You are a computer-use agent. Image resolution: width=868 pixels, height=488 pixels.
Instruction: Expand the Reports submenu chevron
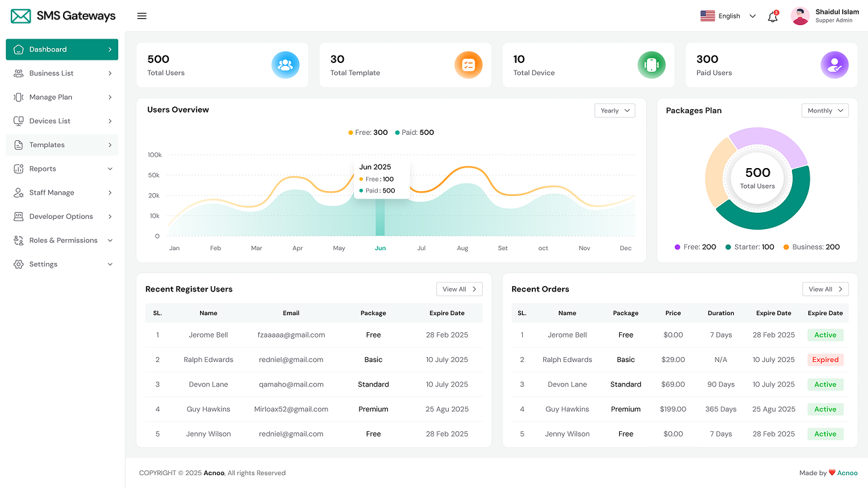(x=110, y=169)
